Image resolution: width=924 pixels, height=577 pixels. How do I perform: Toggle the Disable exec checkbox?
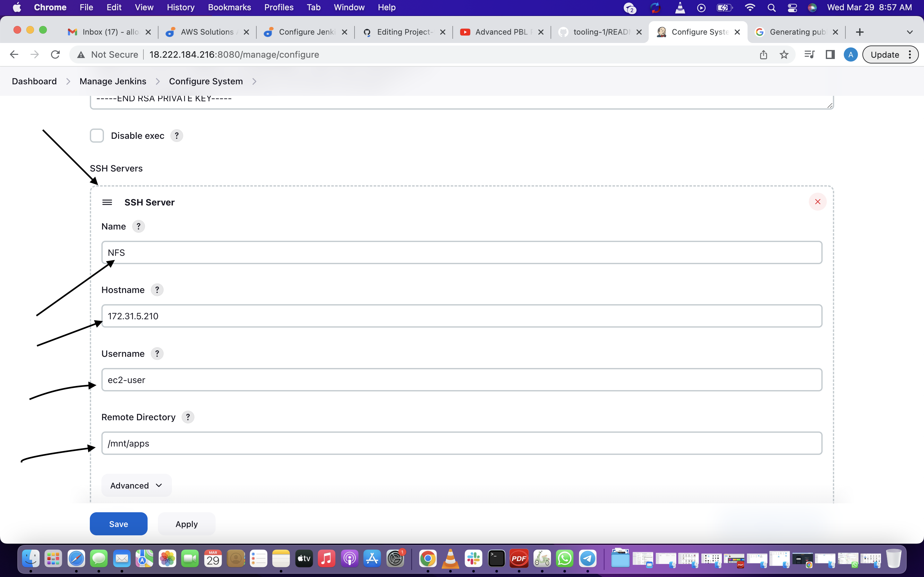click(97, 136)
